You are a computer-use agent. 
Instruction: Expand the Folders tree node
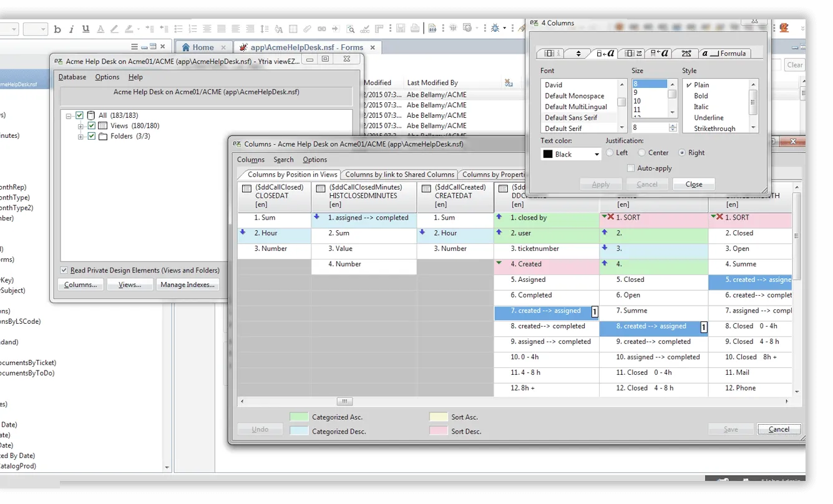click(x=80, y=137)
